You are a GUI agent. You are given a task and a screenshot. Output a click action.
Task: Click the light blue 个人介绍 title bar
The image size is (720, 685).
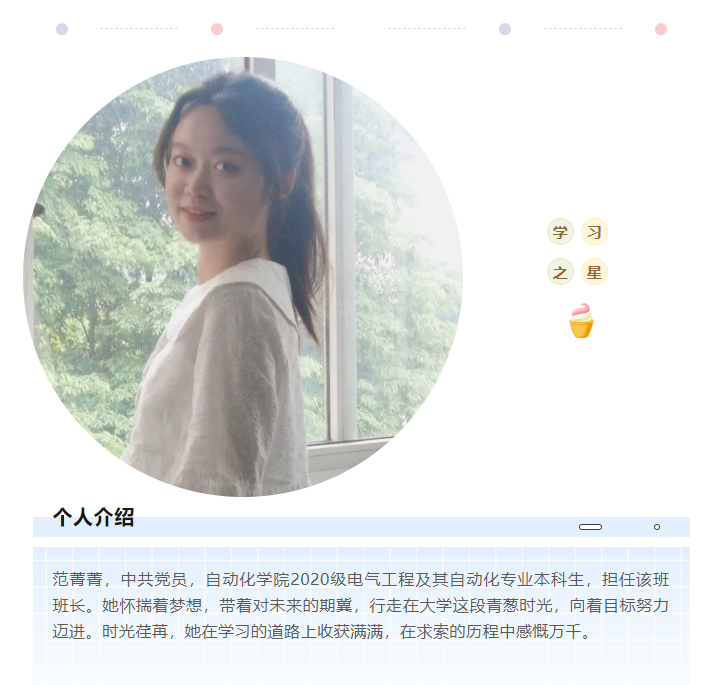(x=361, y=527)
